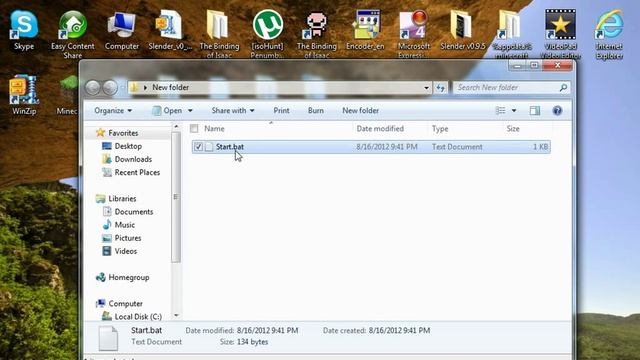Go forward with the Explorer forward arrow
Viewport: 640px width, 360px height.
point(110,87)
